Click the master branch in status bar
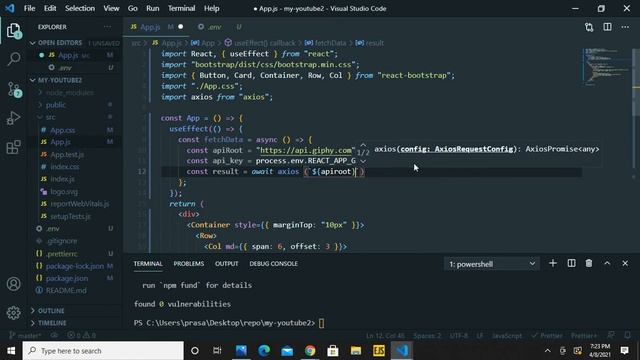640x360 pixels. [x=25, y=336]
